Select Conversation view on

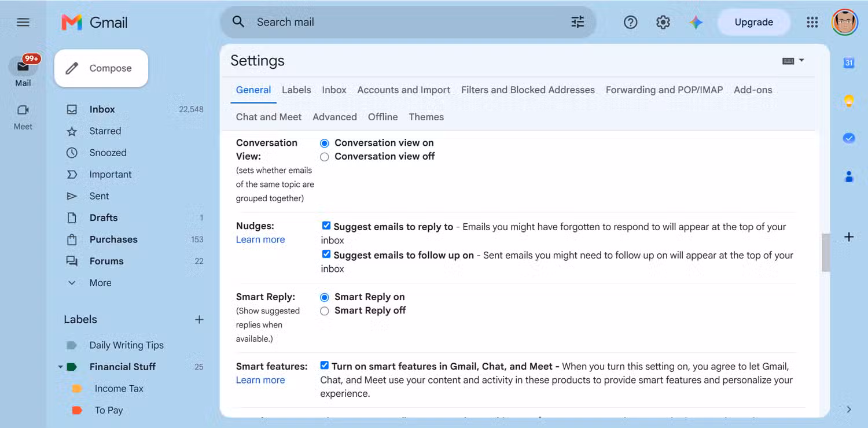(x=325, y=143)
